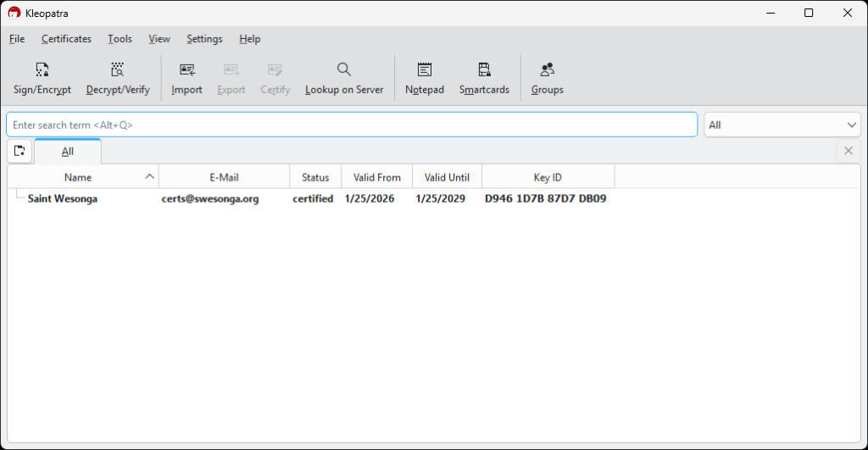This screenshot has height=450, width=868.
Task: Open the Groups view
Action: point(547,79)
